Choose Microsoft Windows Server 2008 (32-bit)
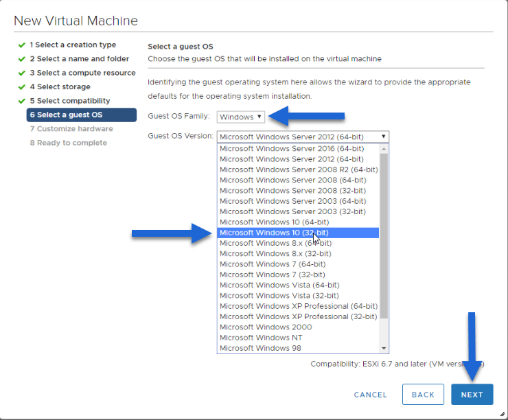Image resolution: width=508 pixels, height=420 pixels. (298, 191)
